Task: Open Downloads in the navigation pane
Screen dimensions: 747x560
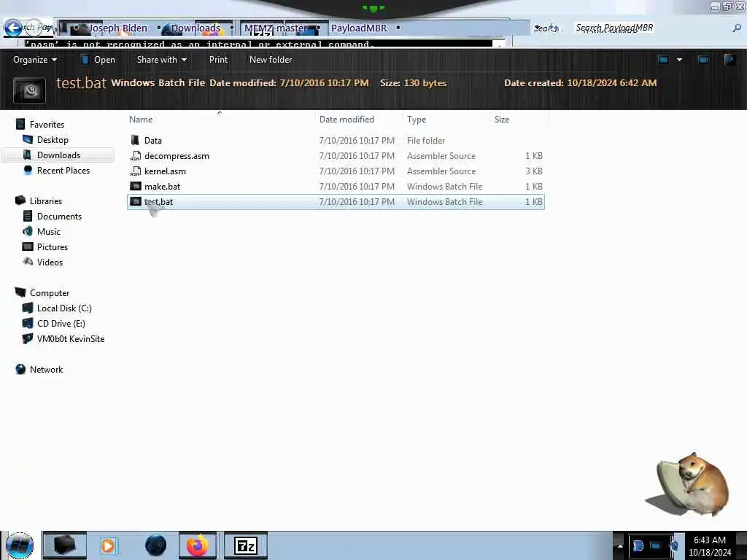Action: pos(58,155)
